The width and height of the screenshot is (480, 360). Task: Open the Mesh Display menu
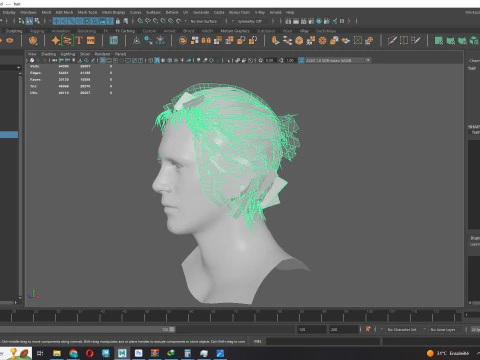[113, 12]
